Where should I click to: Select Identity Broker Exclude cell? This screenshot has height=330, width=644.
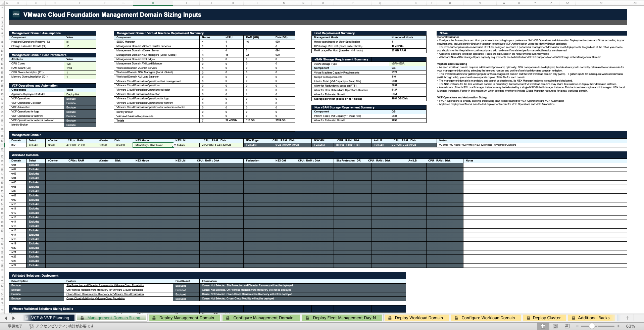[80, 125]
